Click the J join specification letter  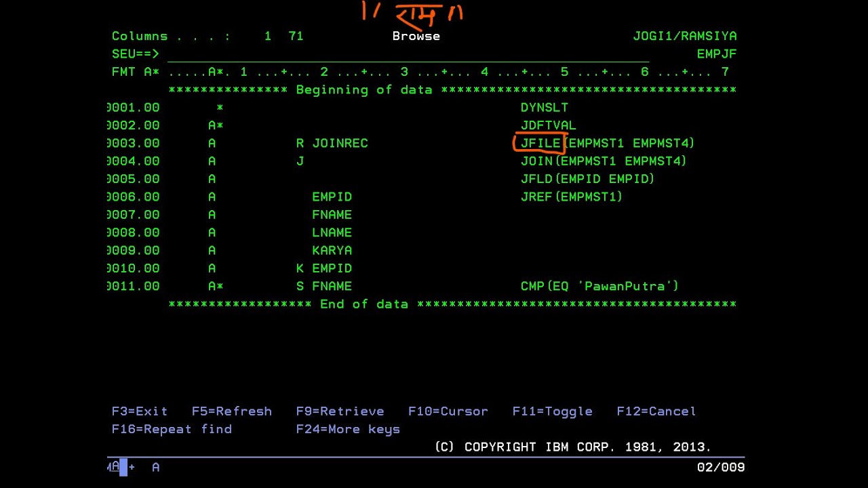300,161
